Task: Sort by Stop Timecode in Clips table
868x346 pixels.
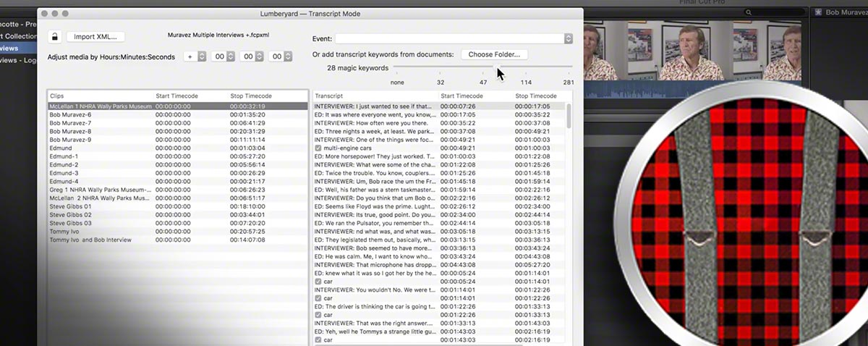Action: pyautogui.click(x=268, y=96)
